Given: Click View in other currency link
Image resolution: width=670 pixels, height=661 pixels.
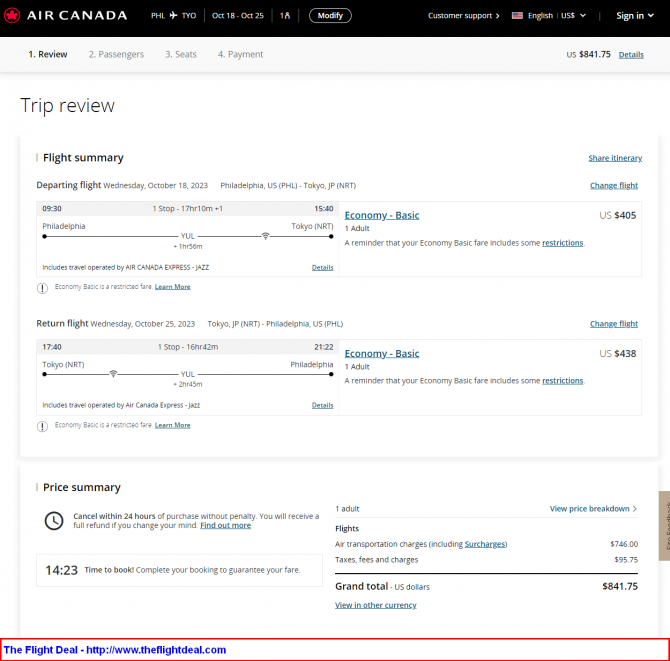Looking at the screenshot, I should (x=376, y=605).
